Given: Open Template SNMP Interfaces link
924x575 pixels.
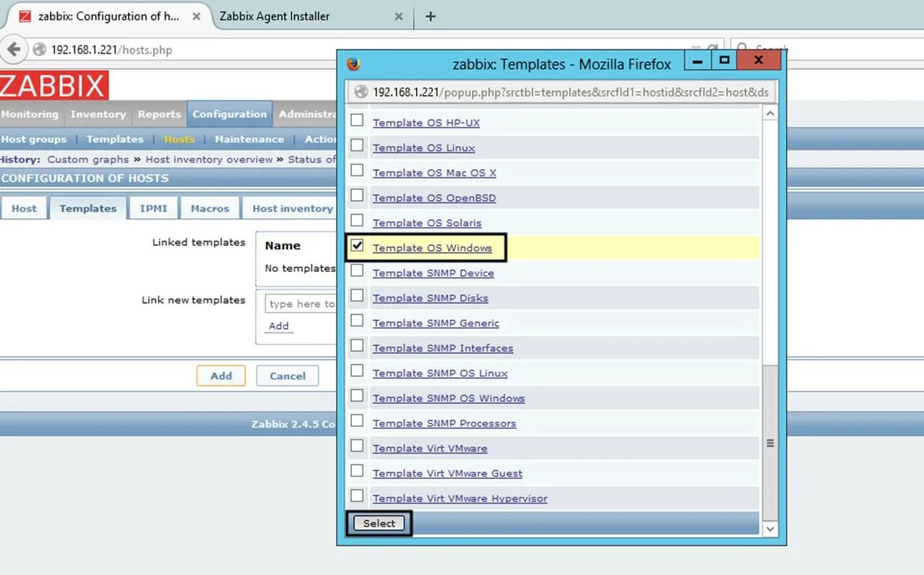Looking at the screenshot, I should (x=443, y=348).
